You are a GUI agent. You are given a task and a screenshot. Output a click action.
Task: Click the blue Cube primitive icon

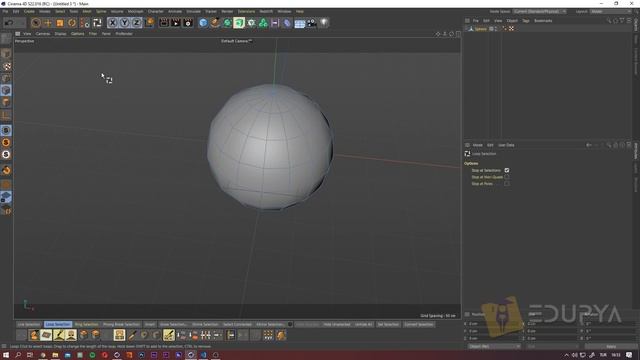(x=203, y=23)
